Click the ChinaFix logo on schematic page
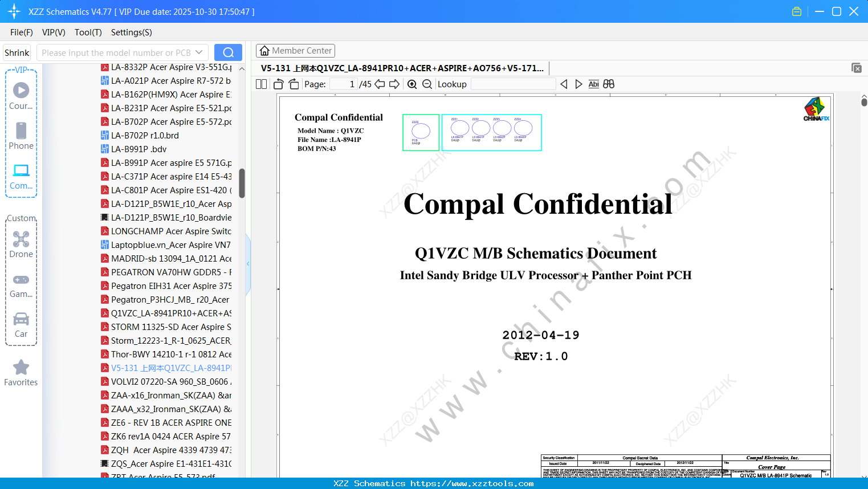 point(816,109)
